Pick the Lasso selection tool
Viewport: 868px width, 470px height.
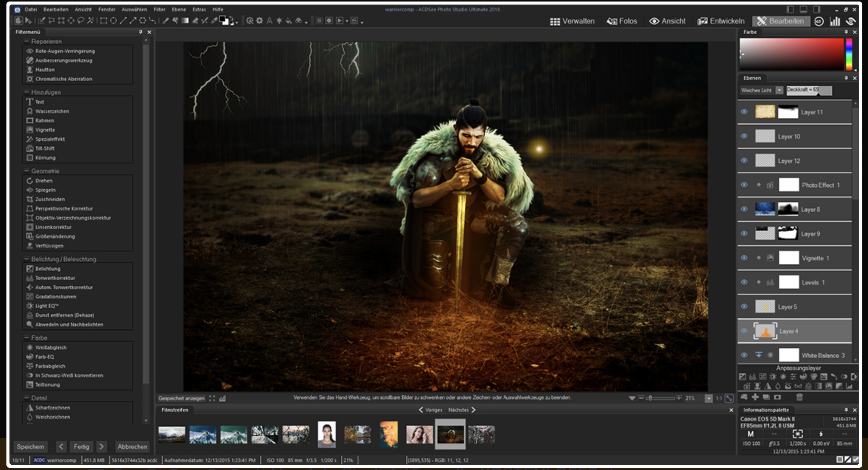(x=81, y=21)
